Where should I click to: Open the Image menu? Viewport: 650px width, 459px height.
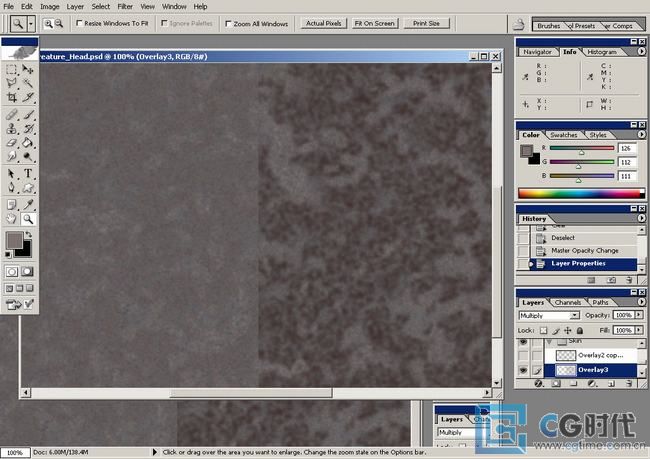click(49, 7)
